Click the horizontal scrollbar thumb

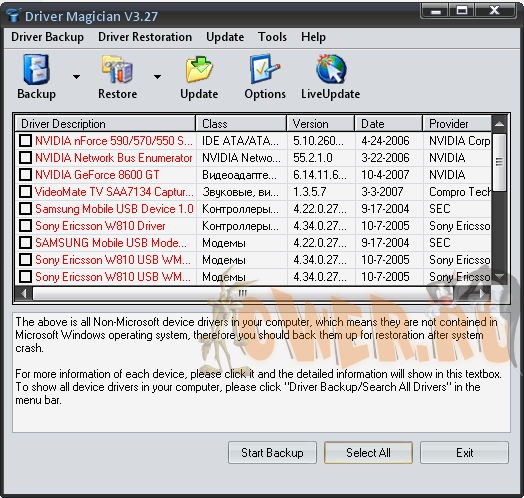[x=243, y=294]
